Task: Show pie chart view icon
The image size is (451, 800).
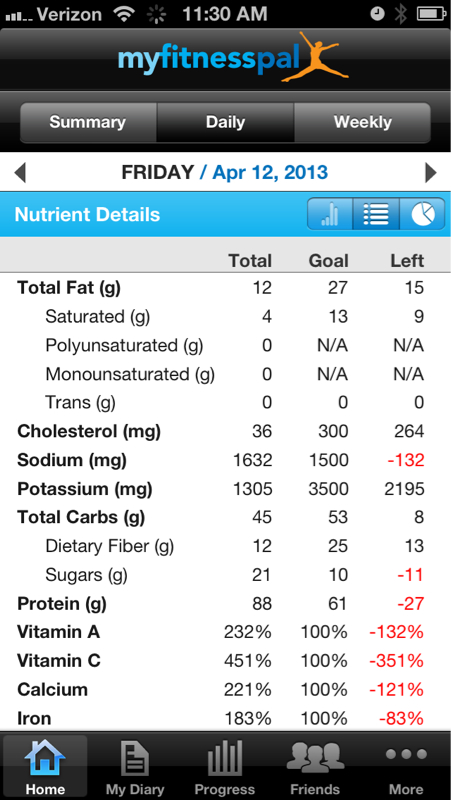Action: point(422,214)
